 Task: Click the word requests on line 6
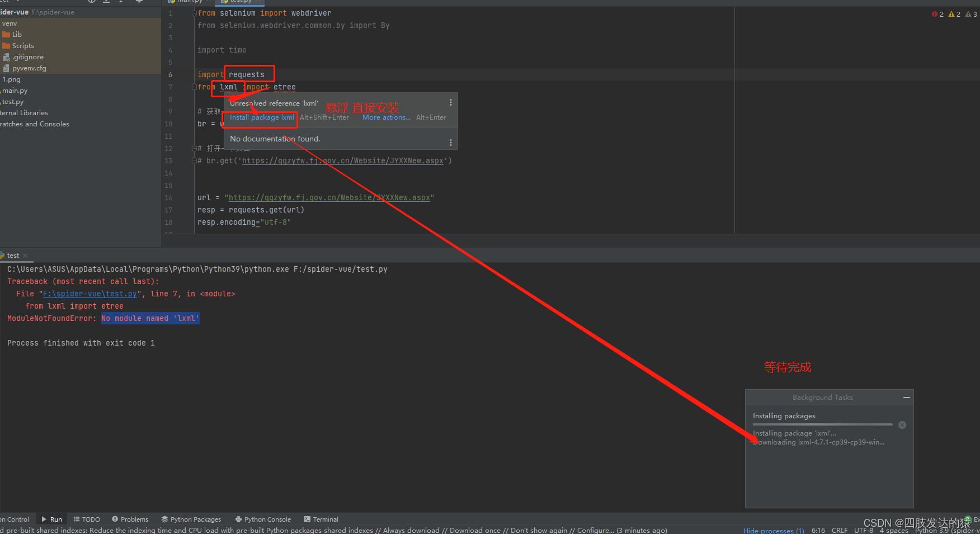(247, 74)
